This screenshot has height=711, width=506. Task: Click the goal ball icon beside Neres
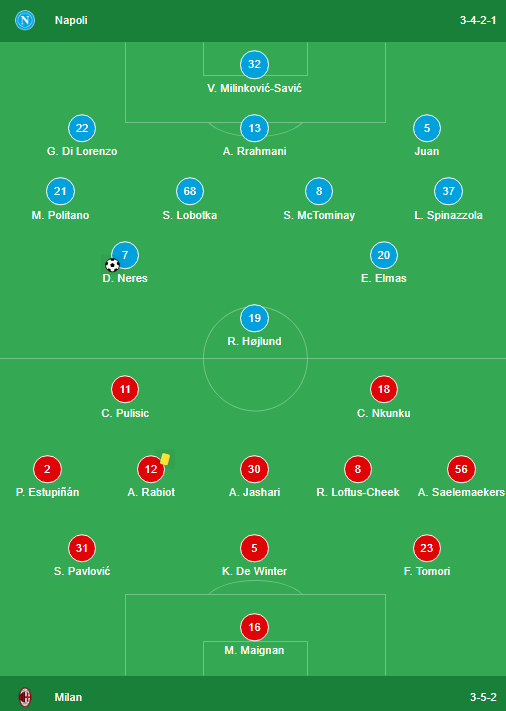coord(112,265)
